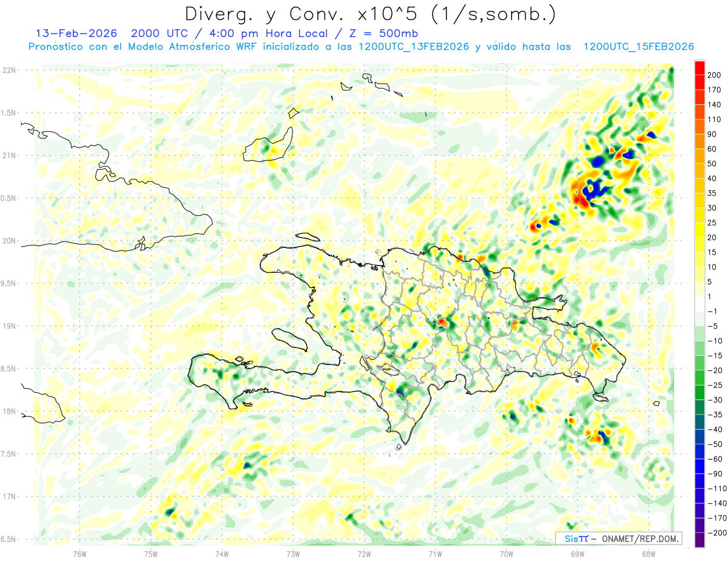Click the '-40' color bar value
Image resolution: width=728 pixels, height=562 pixels.
tap(715, 429)
